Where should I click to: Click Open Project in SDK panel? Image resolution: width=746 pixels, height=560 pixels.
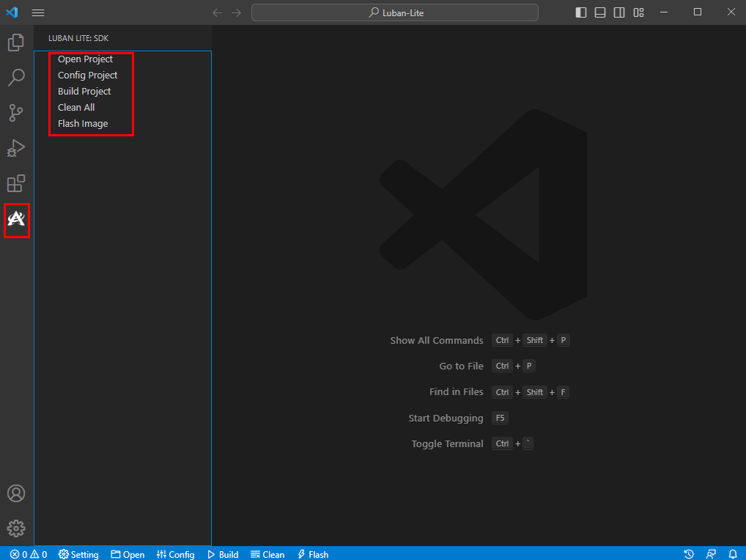click(85, 59)
